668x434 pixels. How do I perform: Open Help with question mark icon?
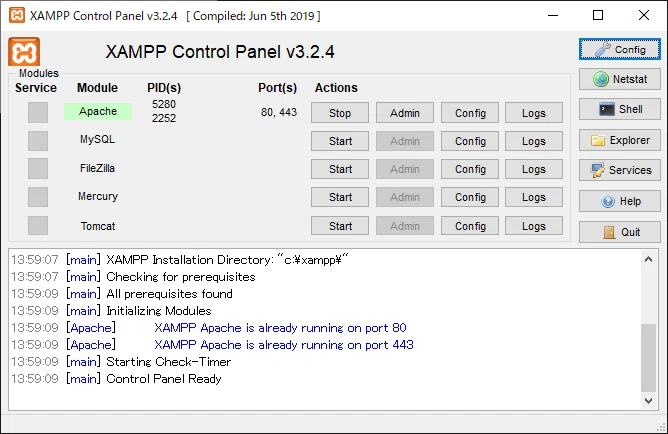coord(619,201)
